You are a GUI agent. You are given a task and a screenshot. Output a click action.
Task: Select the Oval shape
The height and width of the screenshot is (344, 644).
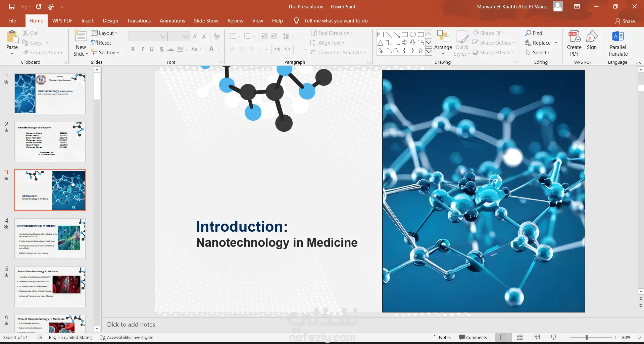(x=412, y=34)
